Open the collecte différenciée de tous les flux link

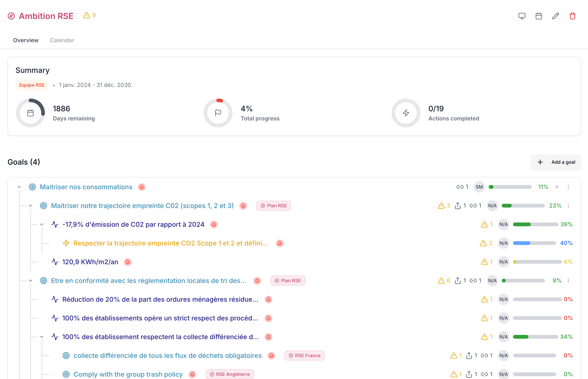[x=168, y=356]
